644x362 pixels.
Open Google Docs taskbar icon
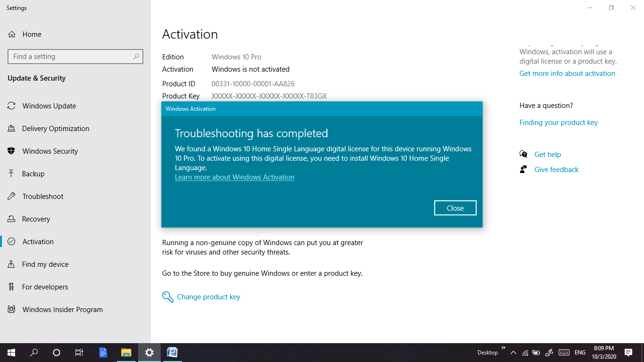pyautogui.click(x=103, y=353)
